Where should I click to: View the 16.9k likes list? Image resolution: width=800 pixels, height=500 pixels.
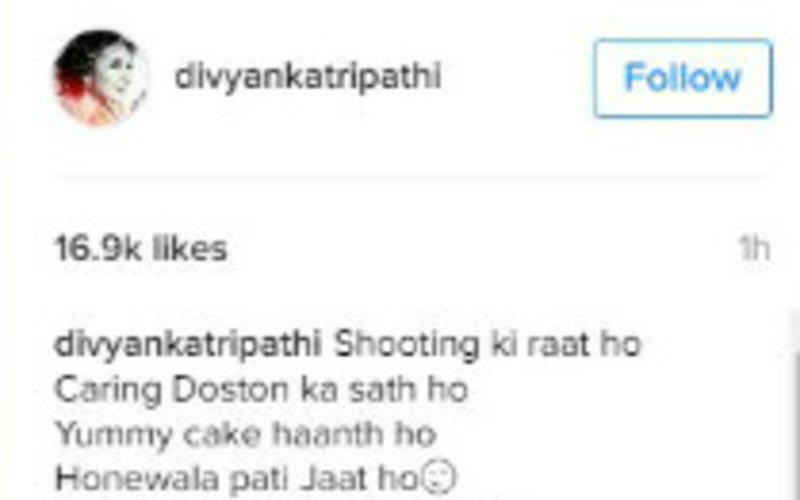[141, 249]
